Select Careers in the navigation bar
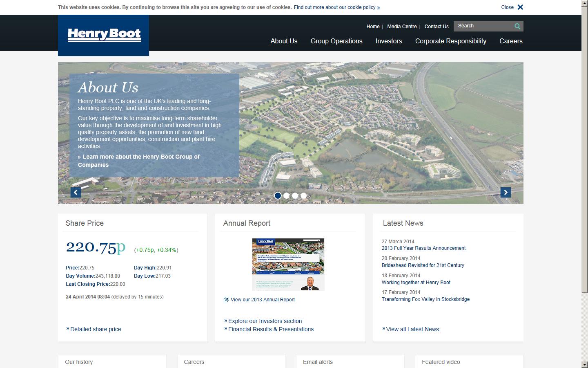The height and width of the screenshot is (368, 588). tap(511, 41)
